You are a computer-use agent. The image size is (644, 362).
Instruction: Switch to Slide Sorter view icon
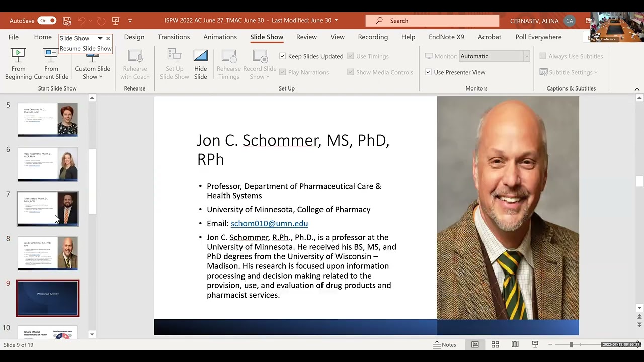pyautogui.click(x=495, y=345)
